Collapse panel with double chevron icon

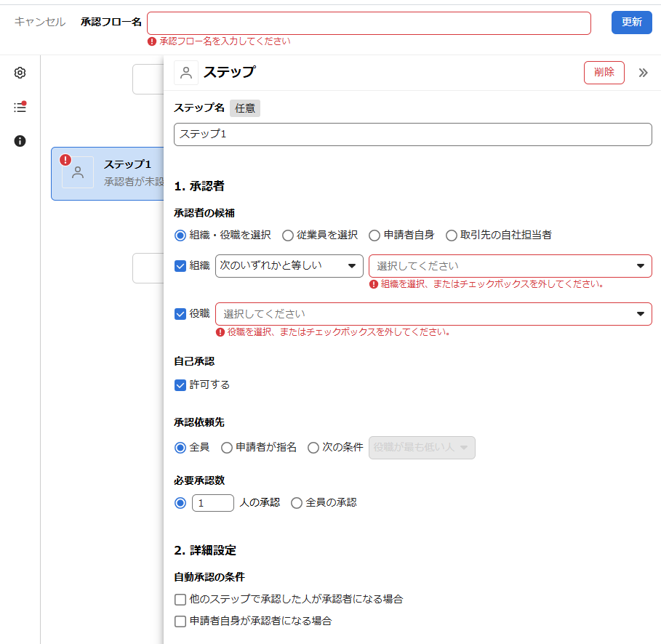pos(643,73)
